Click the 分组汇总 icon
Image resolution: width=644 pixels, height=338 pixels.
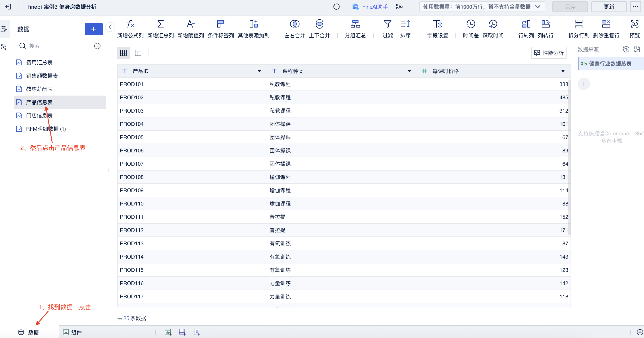pos(355,24)
